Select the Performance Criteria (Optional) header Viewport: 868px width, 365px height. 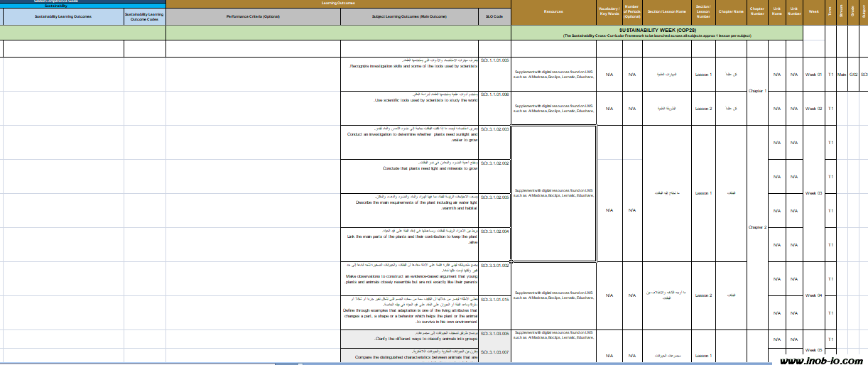[253, 15]
